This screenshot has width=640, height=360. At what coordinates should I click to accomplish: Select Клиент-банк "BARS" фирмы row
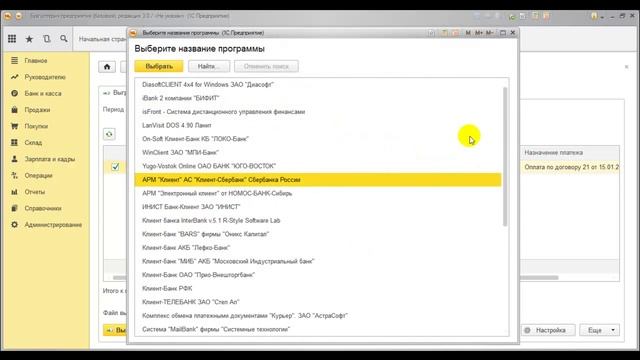[318, 234]
